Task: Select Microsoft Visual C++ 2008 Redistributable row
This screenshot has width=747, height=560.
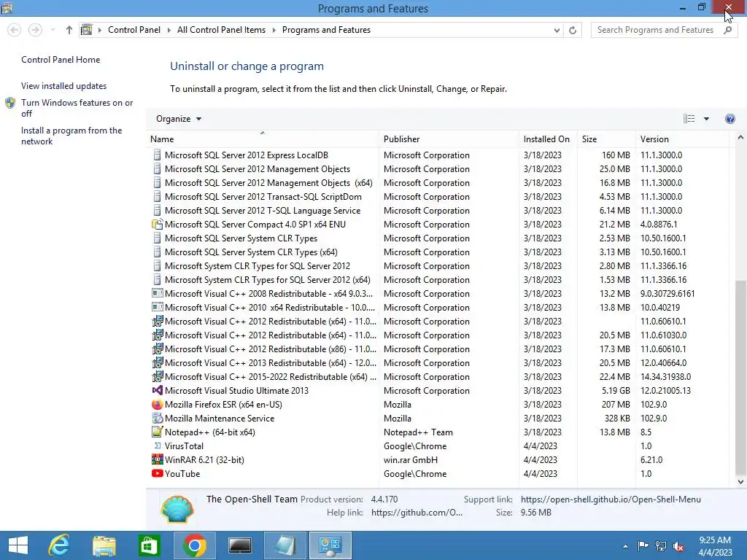Action: point(438,293)
